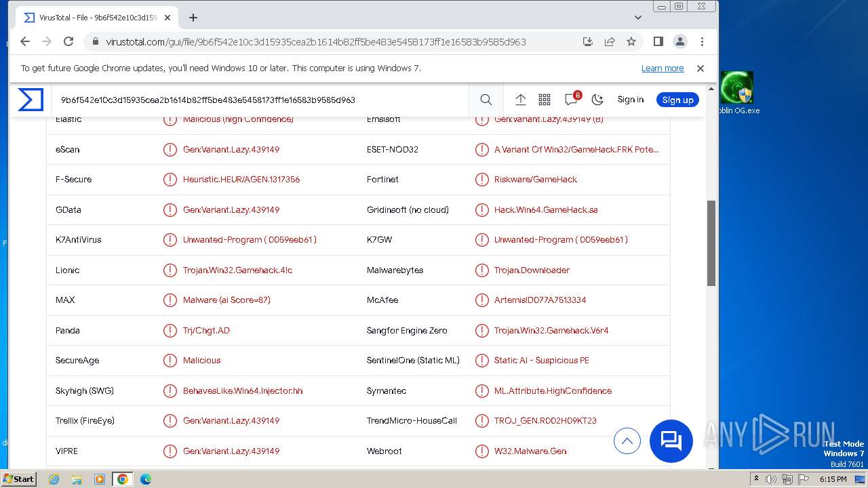
Task: Click the Sign up button
Action: click(x=677, y=100)
